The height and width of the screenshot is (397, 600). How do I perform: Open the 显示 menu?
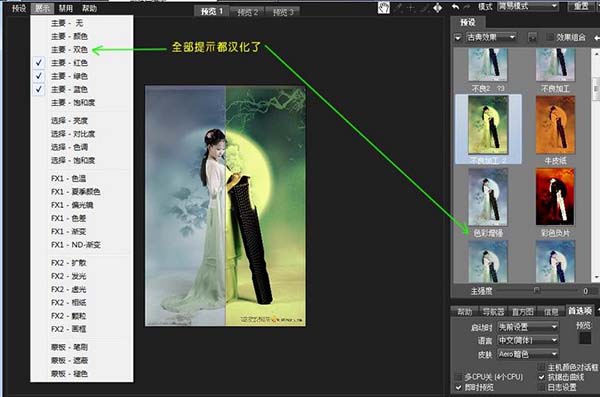(x=42, y=8)
